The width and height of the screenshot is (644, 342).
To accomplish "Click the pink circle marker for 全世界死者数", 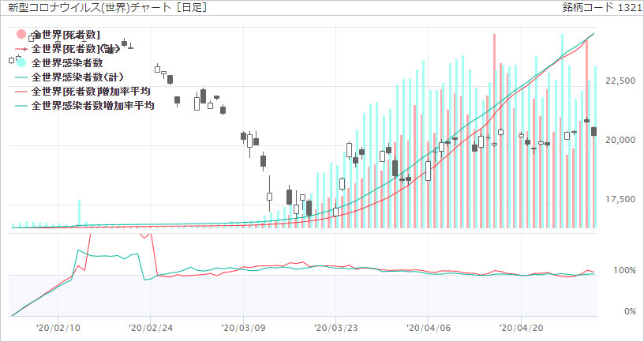I will point(21,34).
